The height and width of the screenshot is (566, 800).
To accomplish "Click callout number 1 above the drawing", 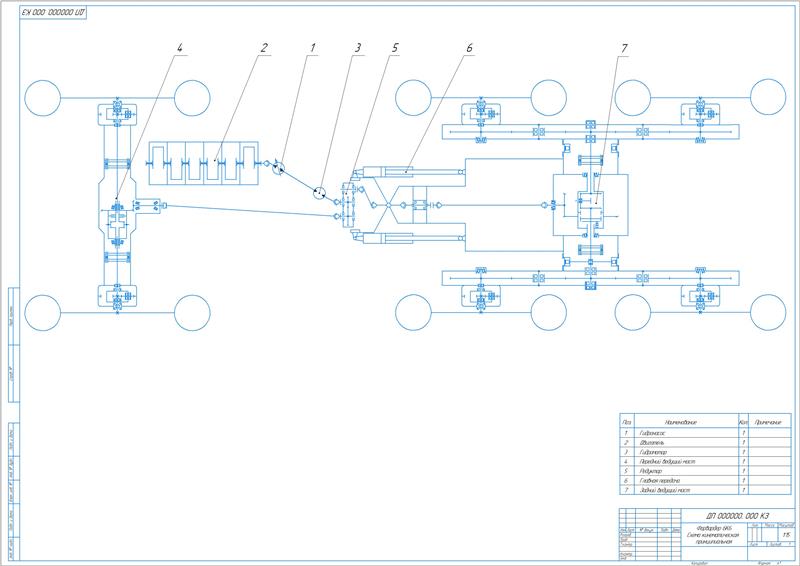I will (313, 47).
